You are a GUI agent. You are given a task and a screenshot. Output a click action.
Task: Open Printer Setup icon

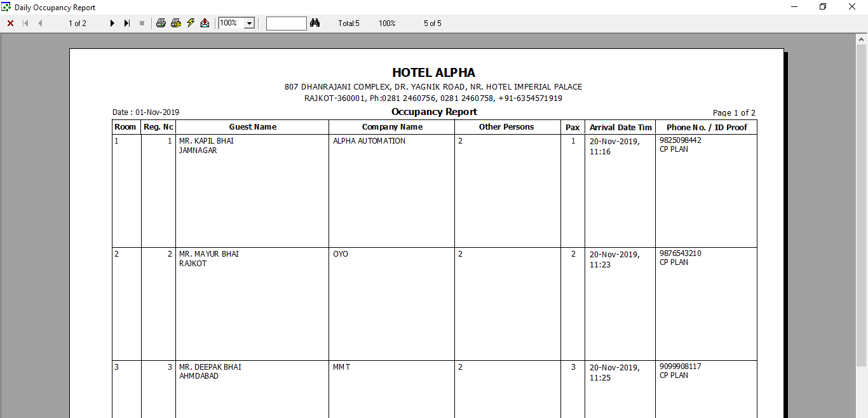click(176, 24)
